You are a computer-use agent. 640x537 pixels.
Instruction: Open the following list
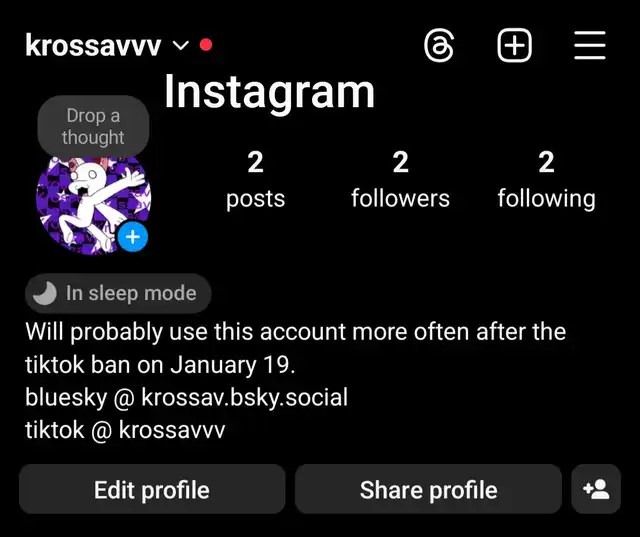(x=546, y=180)
